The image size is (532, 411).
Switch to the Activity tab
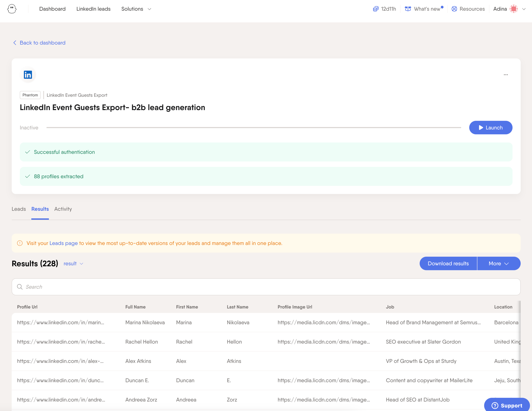[x=63, y=209]
